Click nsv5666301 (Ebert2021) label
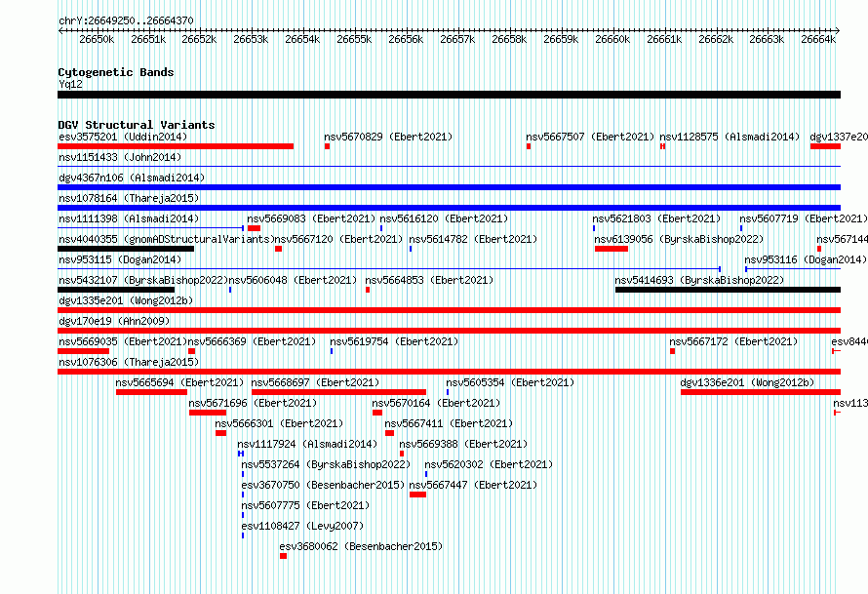 [x=279, y=423]
